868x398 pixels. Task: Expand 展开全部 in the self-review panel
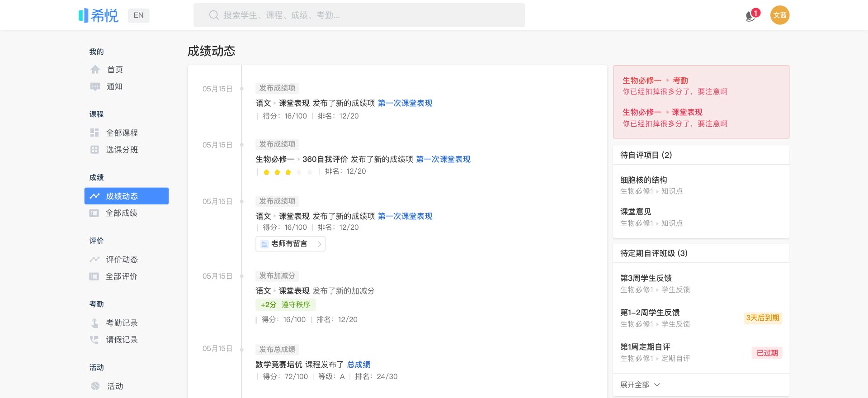(640, 385)
